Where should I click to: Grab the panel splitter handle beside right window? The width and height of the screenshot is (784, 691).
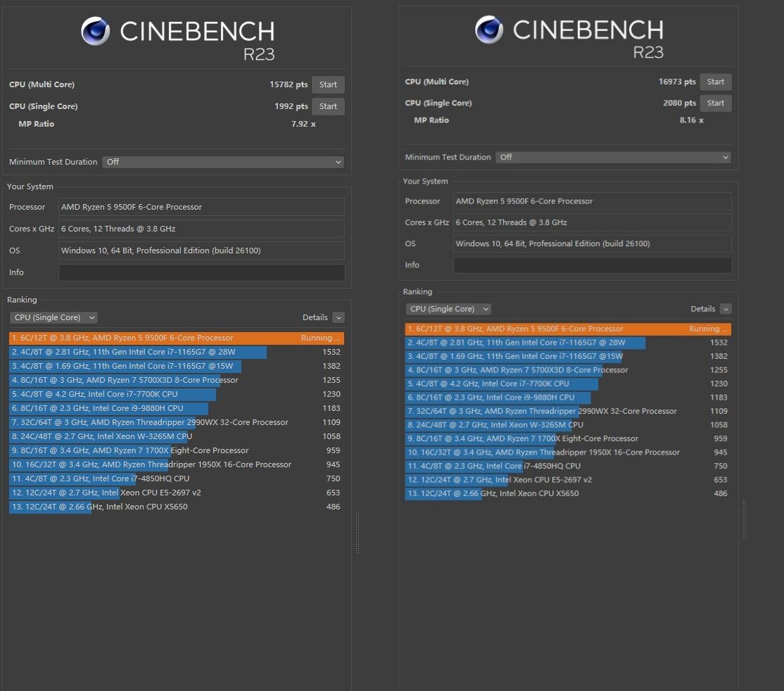(745, 519)
